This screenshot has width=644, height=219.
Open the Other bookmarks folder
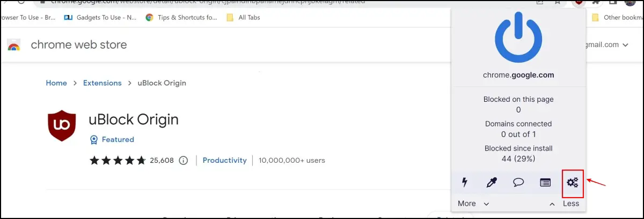617,17
